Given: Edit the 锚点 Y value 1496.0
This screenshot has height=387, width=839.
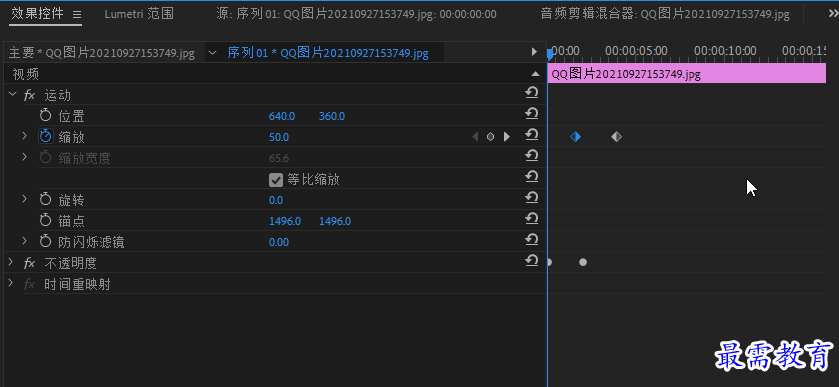Looking at the screenshot, I should click(x=335, y=221).
